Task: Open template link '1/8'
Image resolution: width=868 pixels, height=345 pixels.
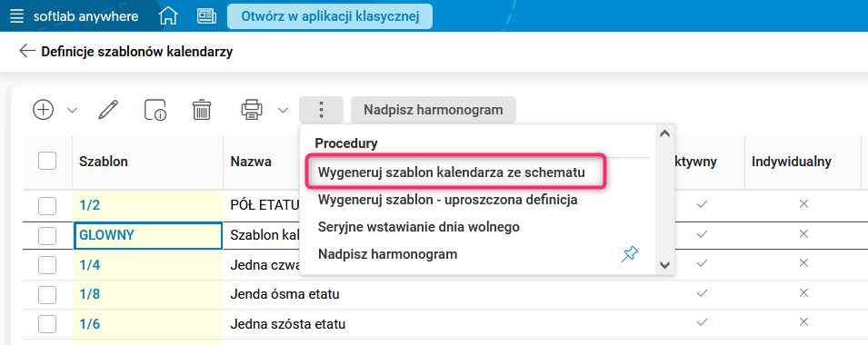Action: click(x=90, y=294)
